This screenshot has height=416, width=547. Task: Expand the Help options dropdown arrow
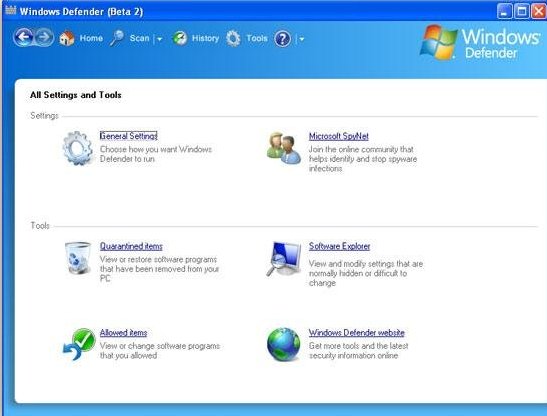click(302, 39)
